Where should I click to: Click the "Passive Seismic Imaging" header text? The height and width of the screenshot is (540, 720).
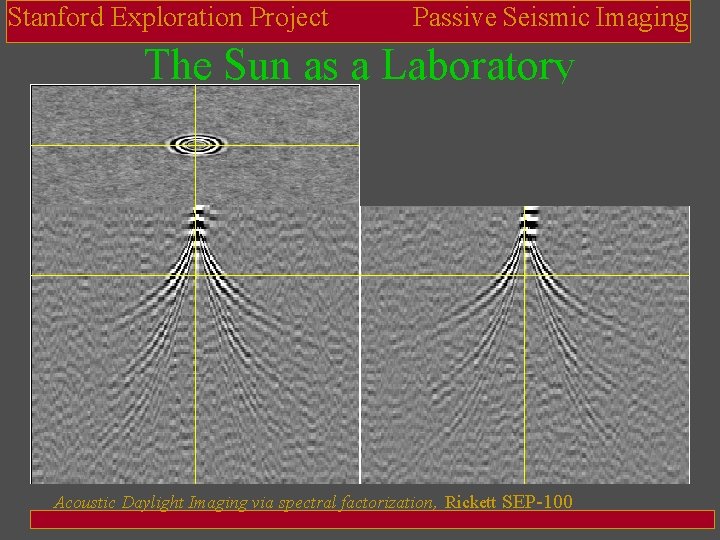coord(551,18)
